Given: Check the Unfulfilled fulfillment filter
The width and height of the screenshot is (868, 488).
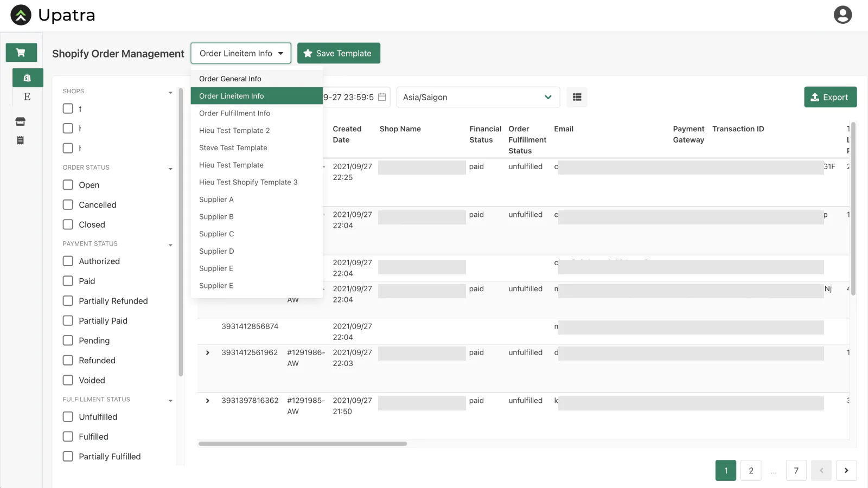Looking at the screenshot, I should pyautogui.click(x=68, y=417).
